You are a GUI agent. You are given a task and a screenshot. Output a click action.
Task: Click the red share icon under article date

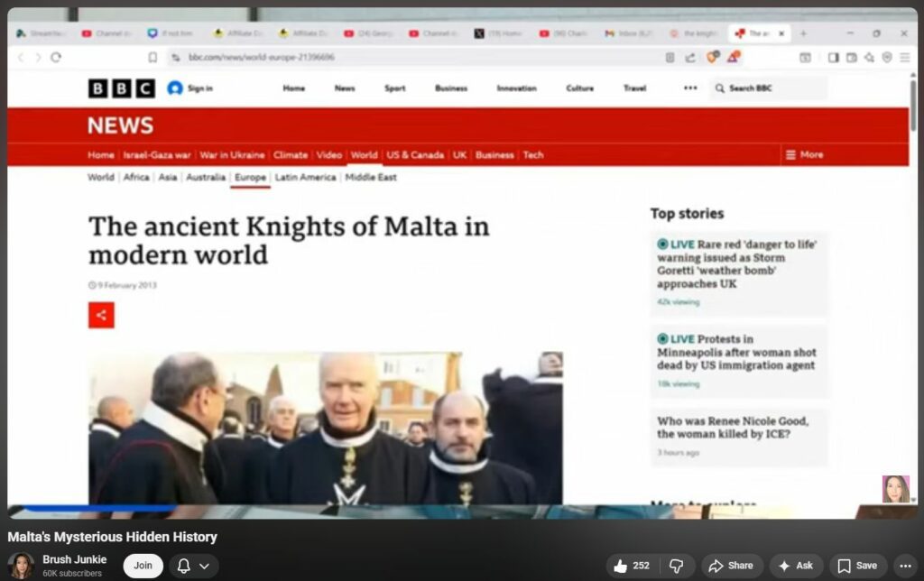[101, 315]
